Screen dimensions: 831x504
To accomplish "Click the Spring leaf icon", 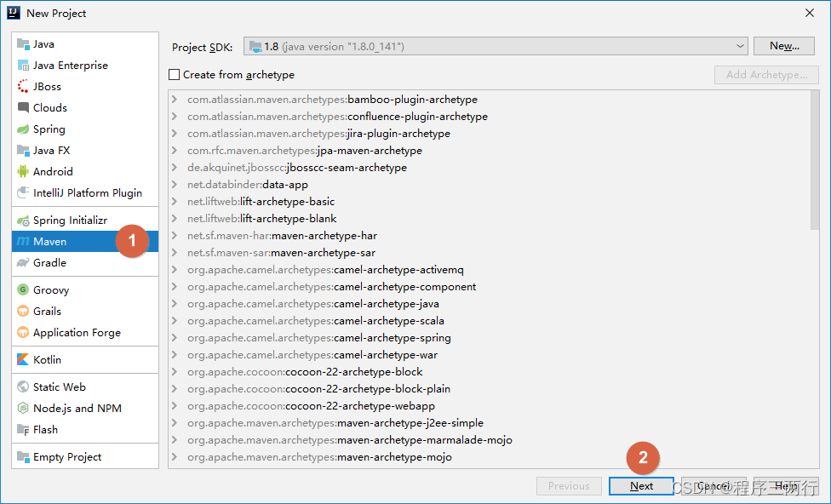I will pyautogui.click(x=23, y=129).
